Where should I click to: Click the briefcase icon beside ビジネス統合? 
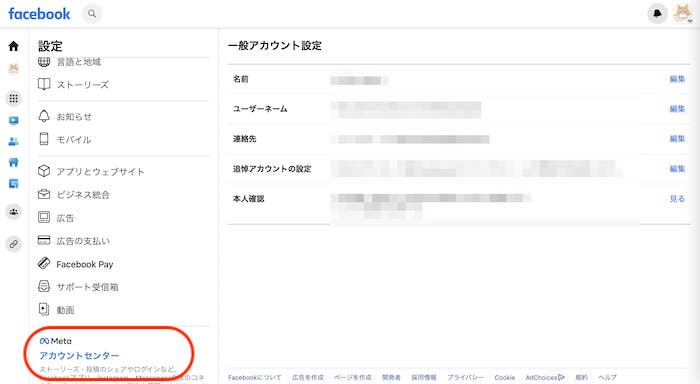click(x=44, y=194)
